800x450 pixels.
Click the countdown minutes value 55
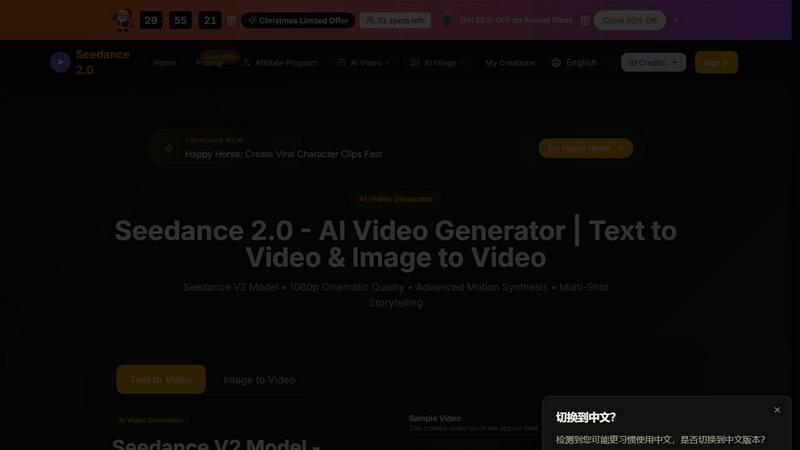(x=180, y=20)
